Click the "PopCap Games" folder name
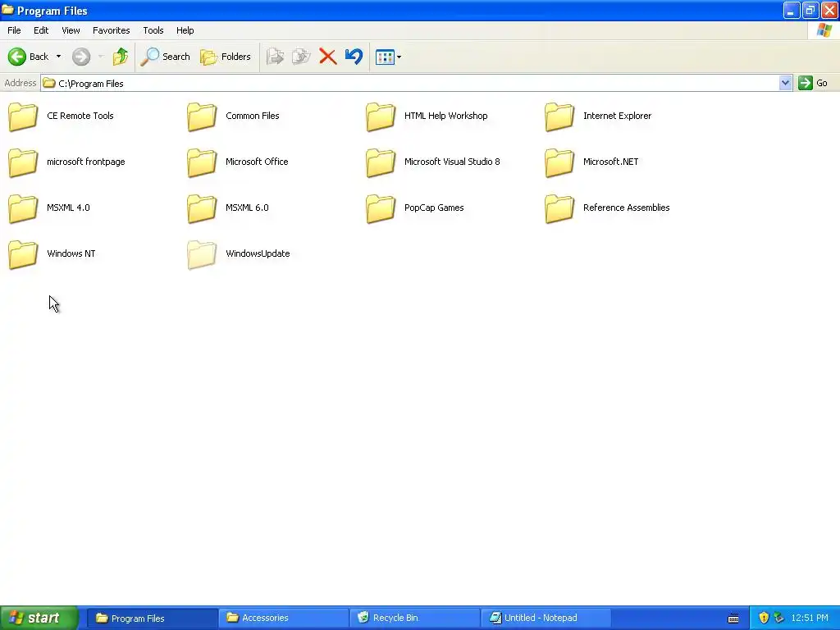Screen dimensions: 840x630 (x=434, y=208)
